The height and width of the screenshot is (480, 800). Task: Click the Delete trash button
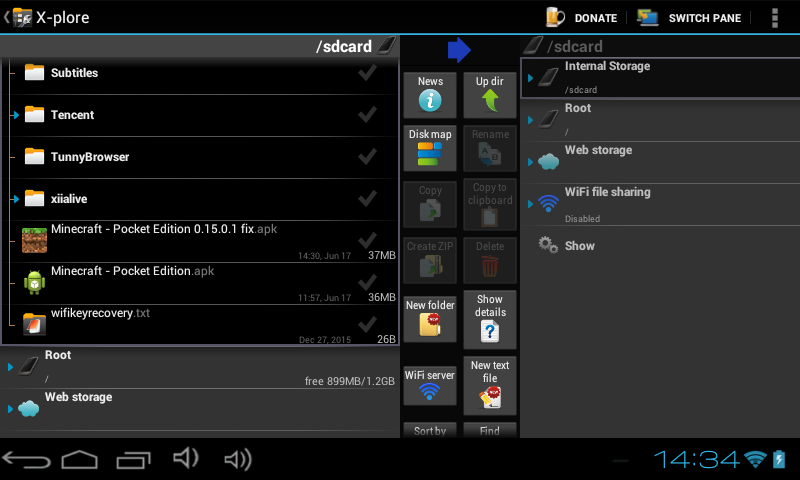point(490,260)
